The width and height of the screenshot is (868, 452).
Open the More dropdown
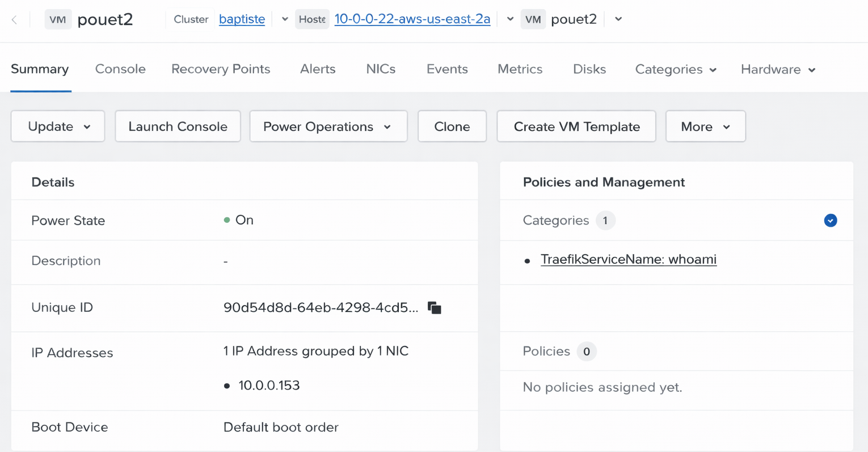(x=705, y=126)
